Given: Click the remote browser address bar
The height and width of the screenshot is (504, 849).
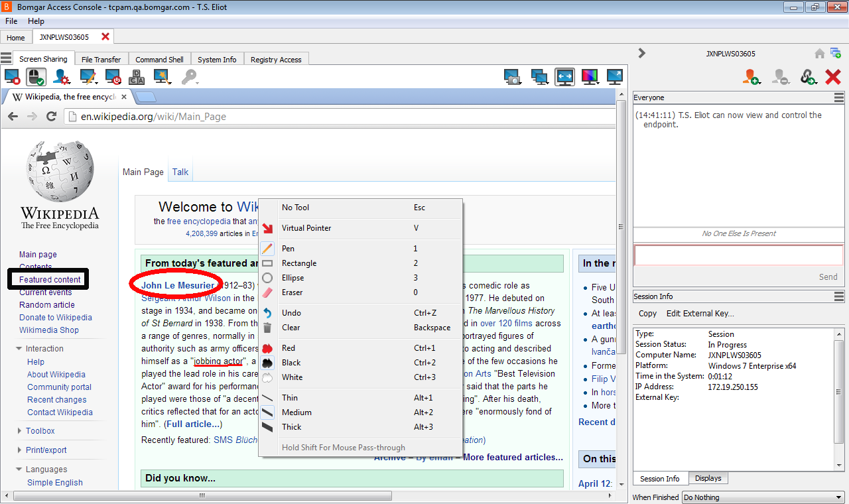Looking at the screenshot, I should [x=341, y=116].
